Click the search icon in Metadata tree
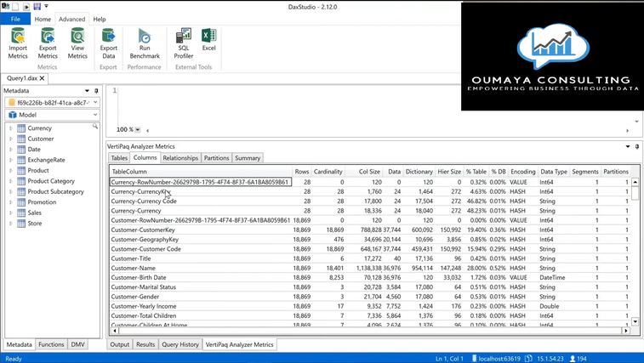This screenshot has height=363, width=644. [x=95, y=127]
